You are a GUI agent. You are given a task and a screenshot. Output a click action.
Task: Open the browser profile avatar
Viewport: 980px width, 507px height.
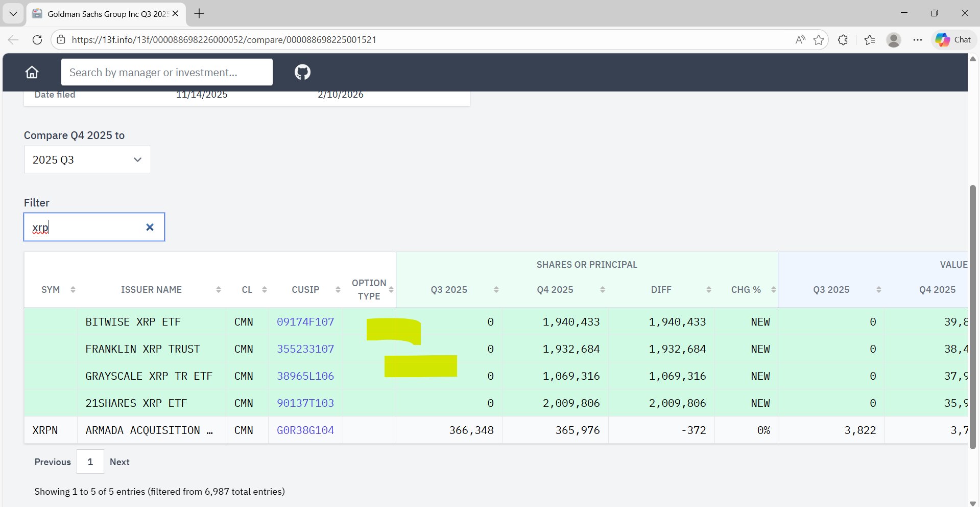[x=893, y=40]
